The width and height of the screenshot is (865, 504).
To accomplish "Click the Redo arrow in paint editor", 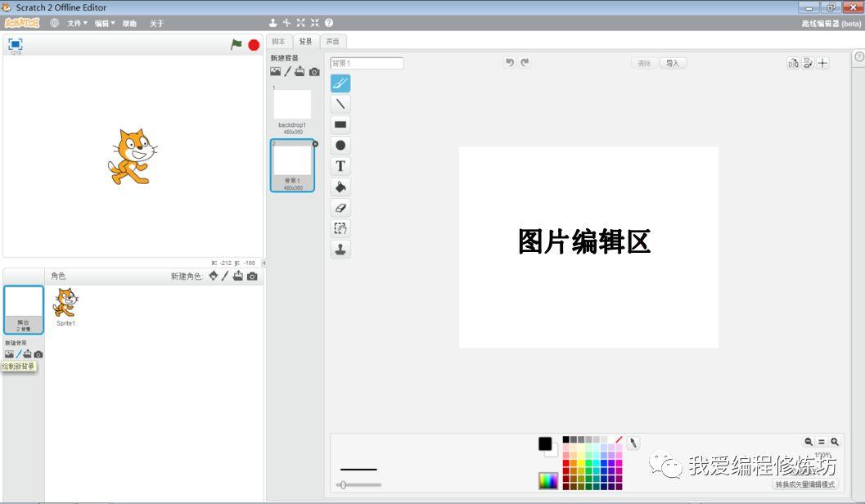I will point(525,62).
